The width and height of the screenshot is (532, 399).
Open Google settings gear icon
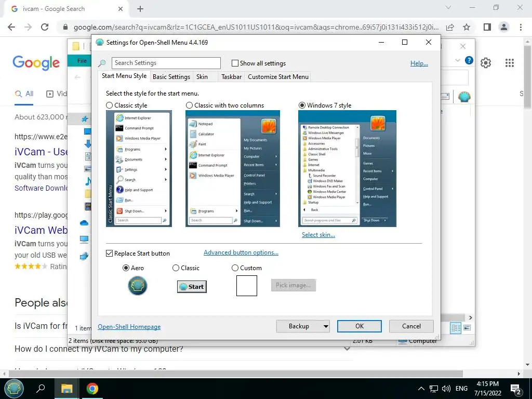pyautogui.click(x=486, y=63)
